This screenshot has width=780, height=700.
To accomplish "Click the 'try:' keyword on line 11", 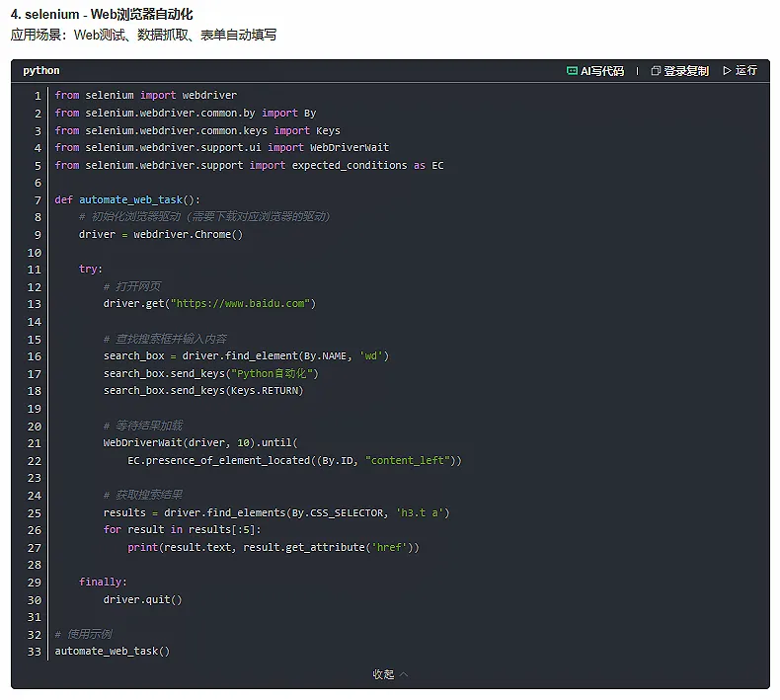I will (x=91, y=270).
